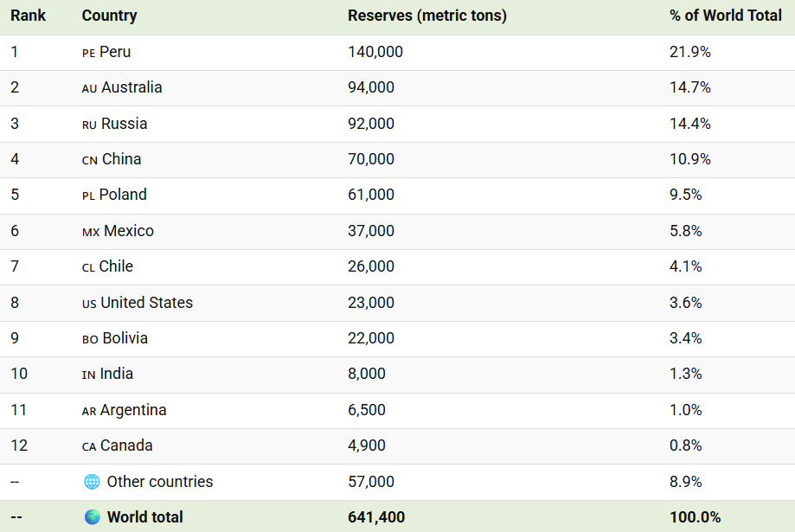Click the MX flag code for Mexico
This screenshot has height=532, width=795.
(x=90, y=232)
